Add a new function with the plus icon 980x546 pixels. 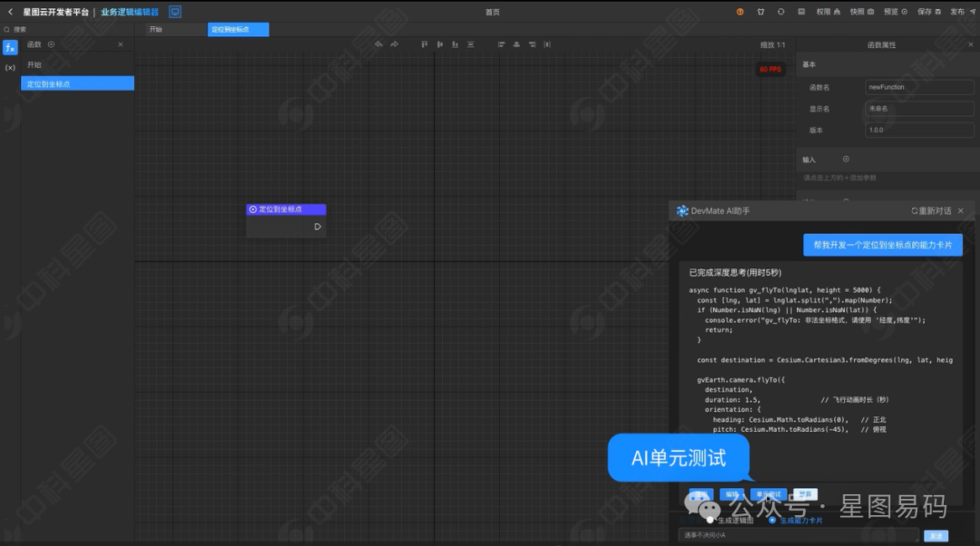51,44
